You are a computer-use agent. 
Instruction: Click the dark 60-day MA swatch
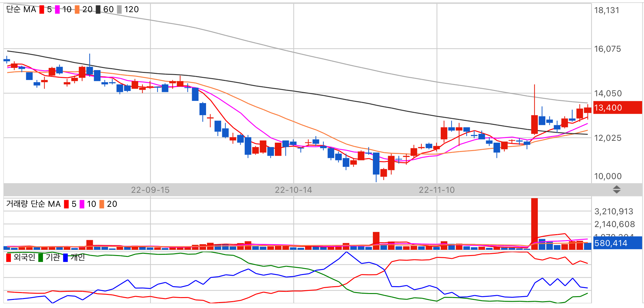point(98,10)
